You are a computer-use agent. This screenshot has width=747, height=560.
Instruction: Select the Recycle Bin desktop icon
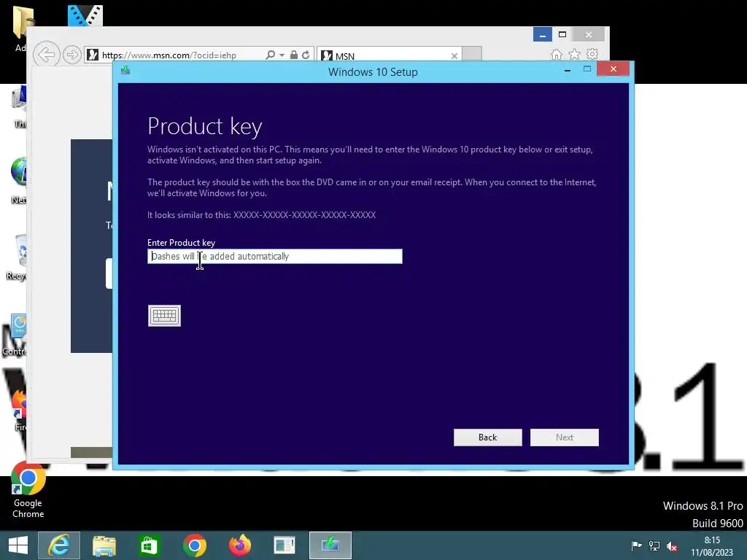pyautogui.click(x=18, y=257)
